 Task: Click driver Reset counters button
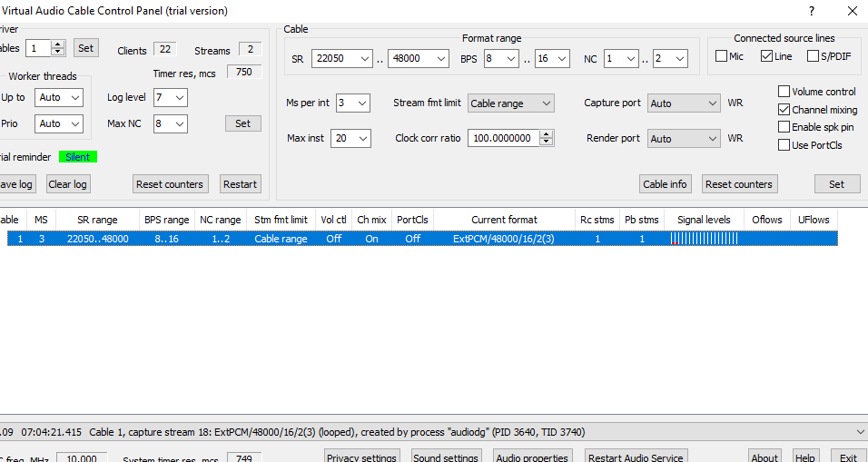click(x=170, y=184)
